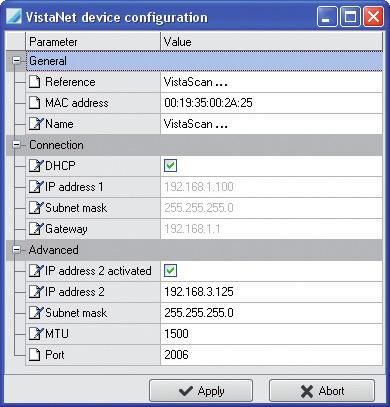Apply the device configuration
The width and height of the screenshot is (390, 407).
pyautogui.click(x=201, y=391)
